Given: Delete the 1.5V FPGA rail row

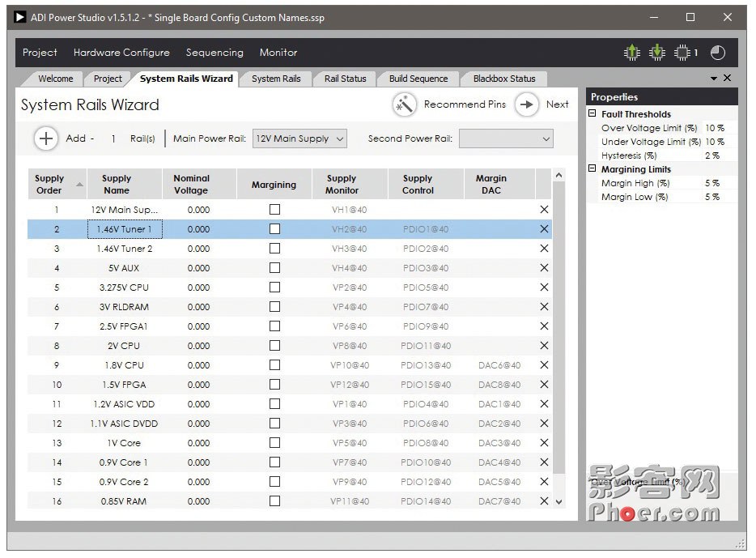Looking at the screenshot, I should pos(544,385).
